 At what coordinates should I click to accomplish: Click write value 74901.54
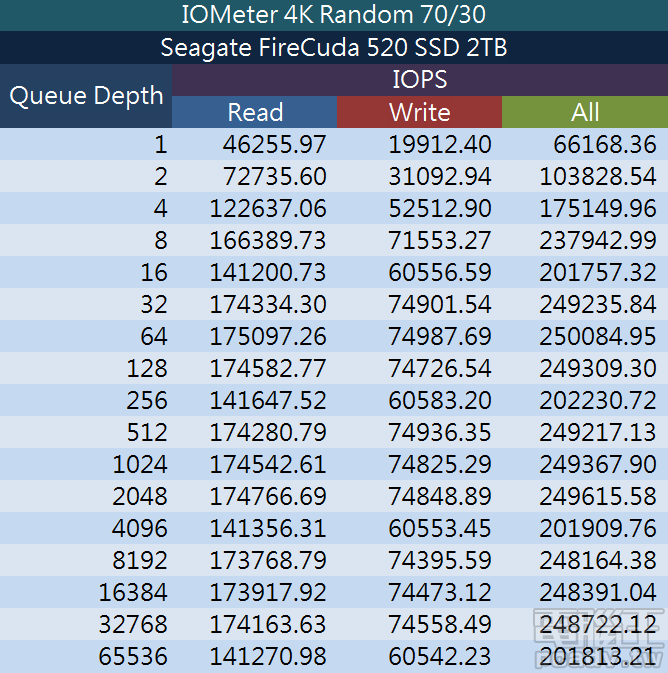pyautogui.click(x=440, y=304)
